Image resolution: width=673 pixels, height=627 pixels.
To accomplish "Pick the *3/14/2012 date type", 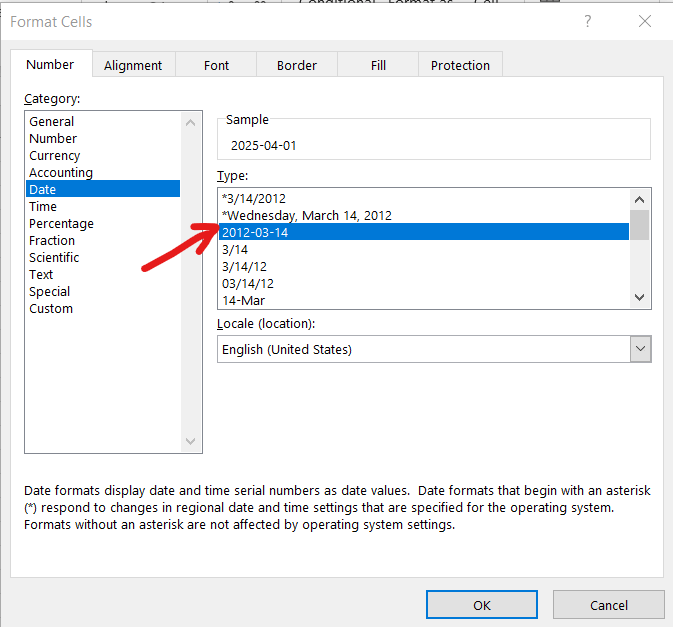I will click(x=424, y=198).
